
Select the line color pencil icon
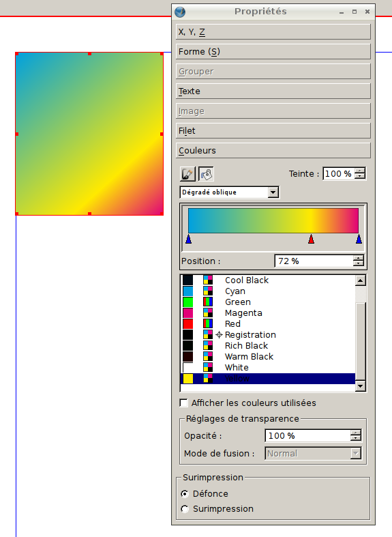(x=187, y=174)
